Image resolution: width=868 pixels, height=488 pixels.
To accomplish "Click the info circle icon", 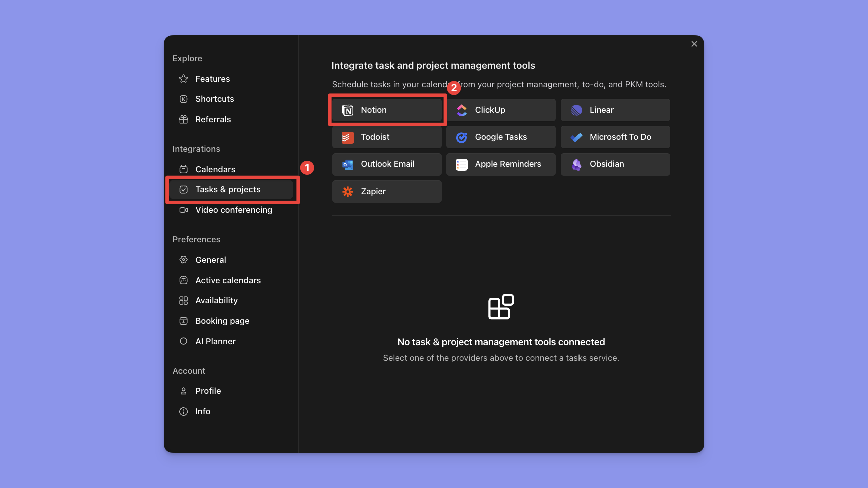I will point(184,412).
